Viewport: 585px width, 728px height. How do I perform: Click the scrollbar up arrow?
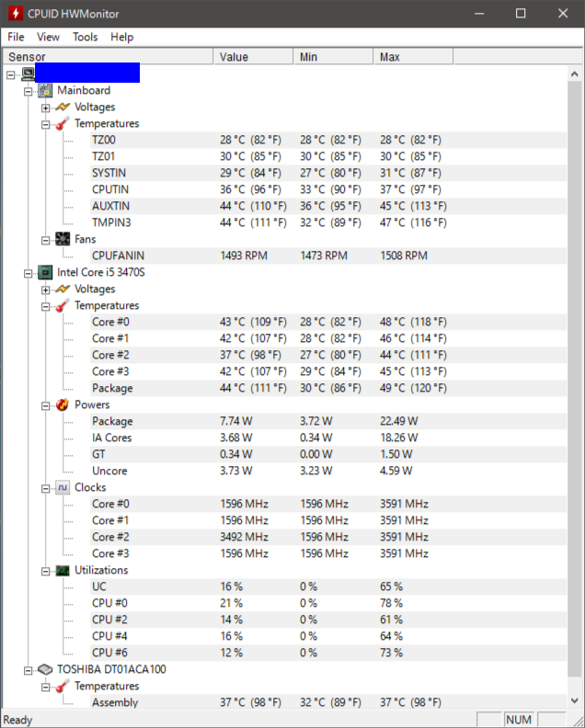coord(574,74)
